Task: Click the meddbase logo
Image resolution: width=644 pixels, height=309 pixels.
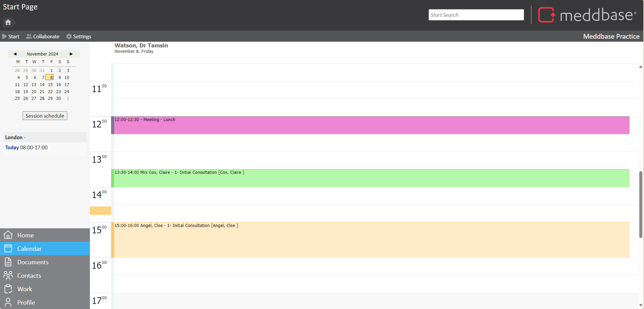Action: pyautogui.click(x=587, y=15)
